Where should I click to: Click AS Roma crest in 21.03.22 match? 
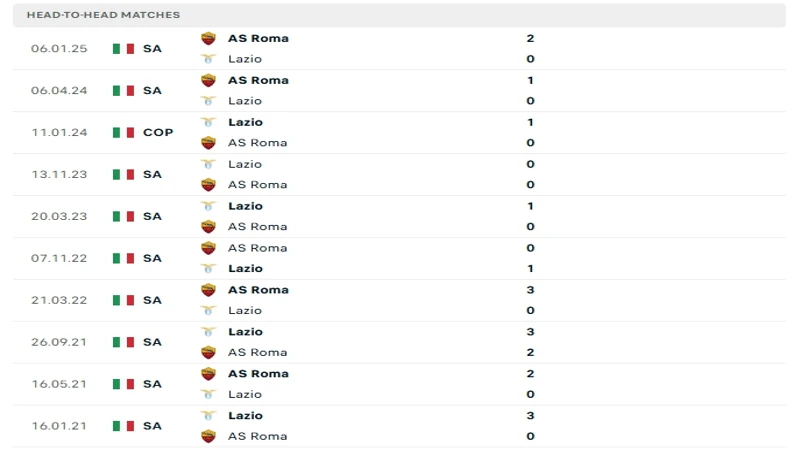pos(208,290)
